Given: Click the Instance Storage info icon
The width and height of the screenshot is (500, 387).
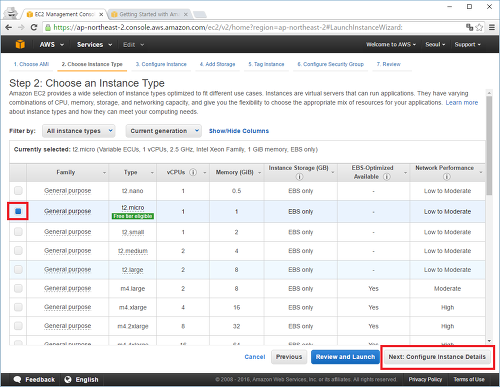Looking at the screenshot, I should (299, 177).
